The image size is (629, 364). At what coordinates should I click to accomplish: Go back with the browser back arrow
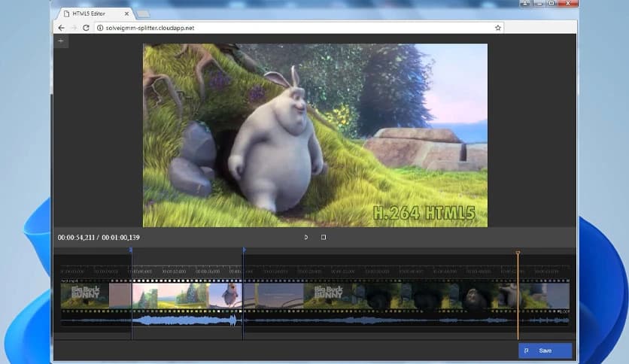coord(62,28)
